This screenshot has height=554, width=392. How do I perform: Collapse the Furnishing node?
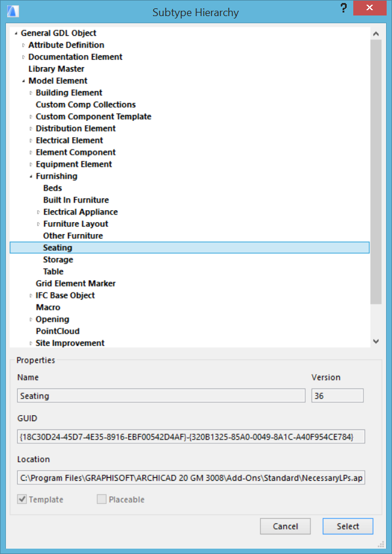coord(31,177)
